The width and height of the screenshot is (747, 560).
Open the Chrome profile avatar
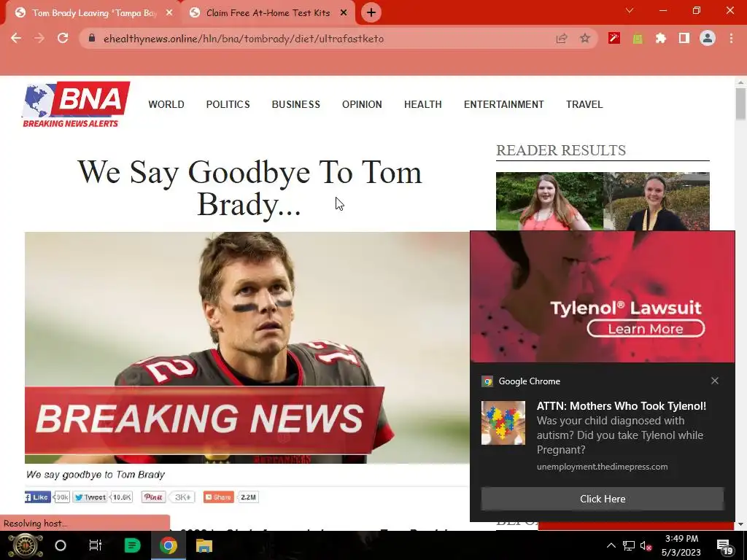pos(708,38)
